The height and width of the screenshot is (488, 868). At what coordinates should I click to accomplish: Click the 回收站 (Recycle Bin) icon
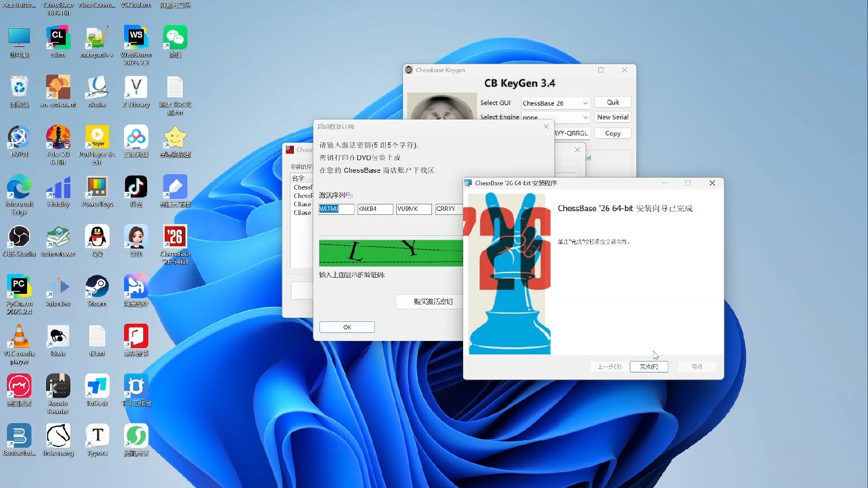click(x=19, y=92)
